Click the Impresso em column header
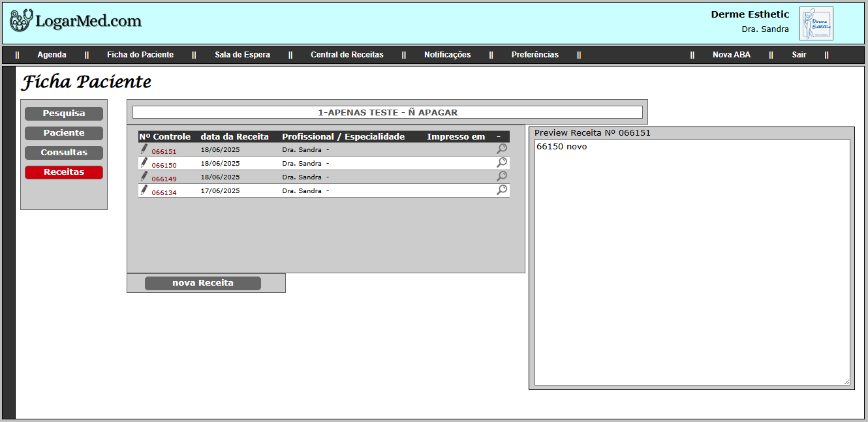The image size is (868, 422). tap(456, 137)
